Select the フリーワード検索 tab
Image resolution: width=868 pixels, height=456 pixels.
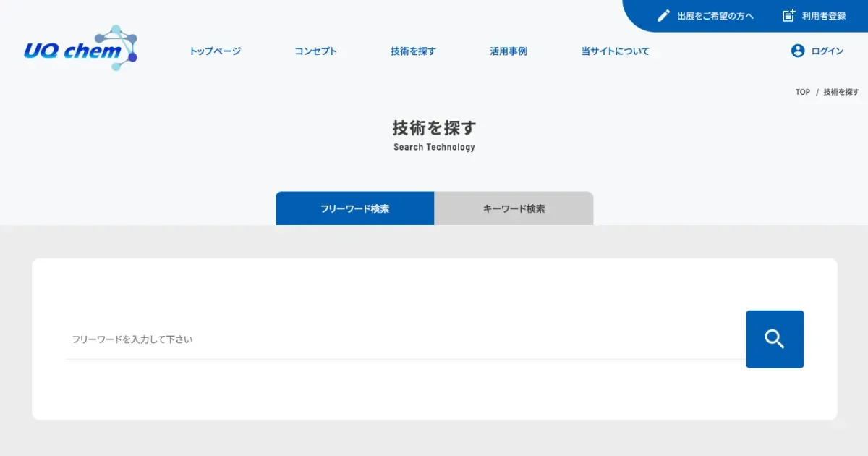(355, 208)
